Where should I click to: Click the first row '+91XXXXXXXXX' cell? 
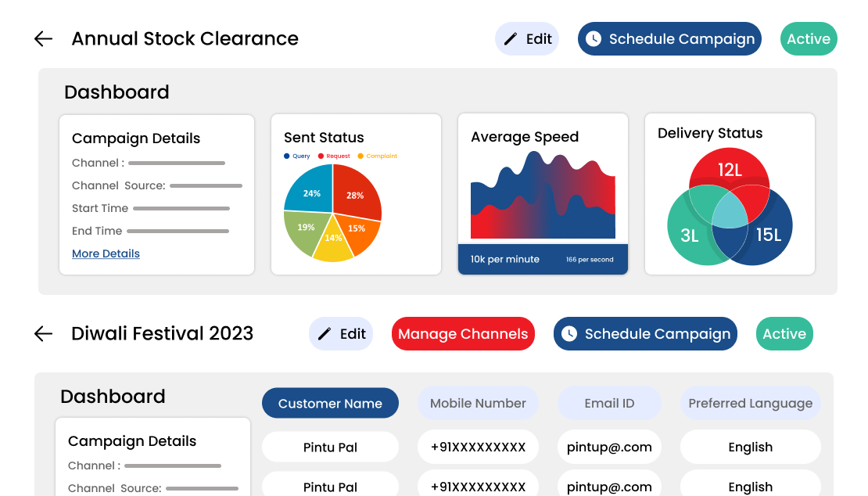479,447
